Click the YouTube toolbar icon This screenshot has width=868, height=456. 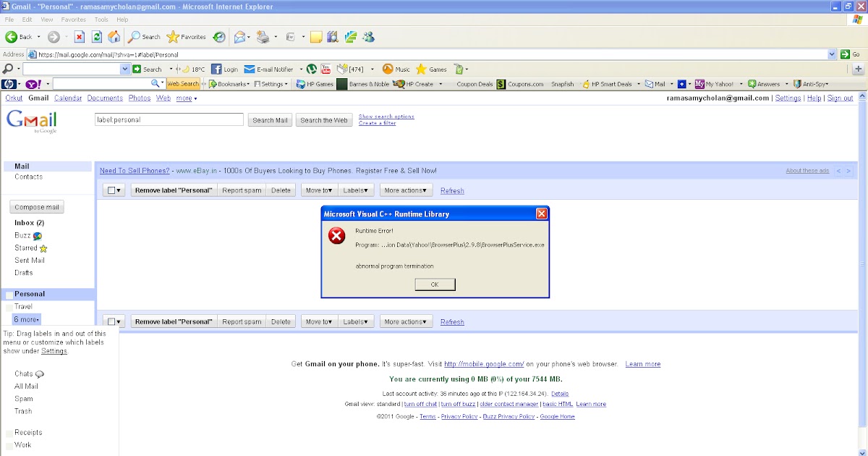(x=325, y=69)
